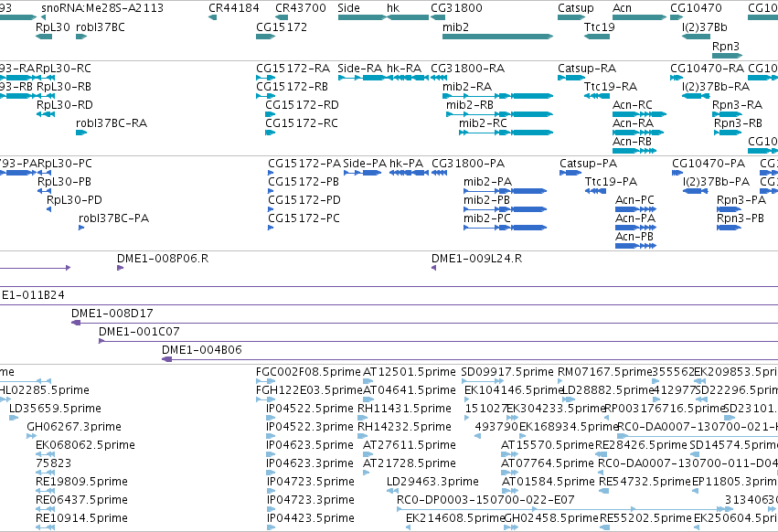Click the Side-RA transcript
Image resolution: width=778 pixels, height=532 pixels.
pyautogui.click(x=362, y=78)
